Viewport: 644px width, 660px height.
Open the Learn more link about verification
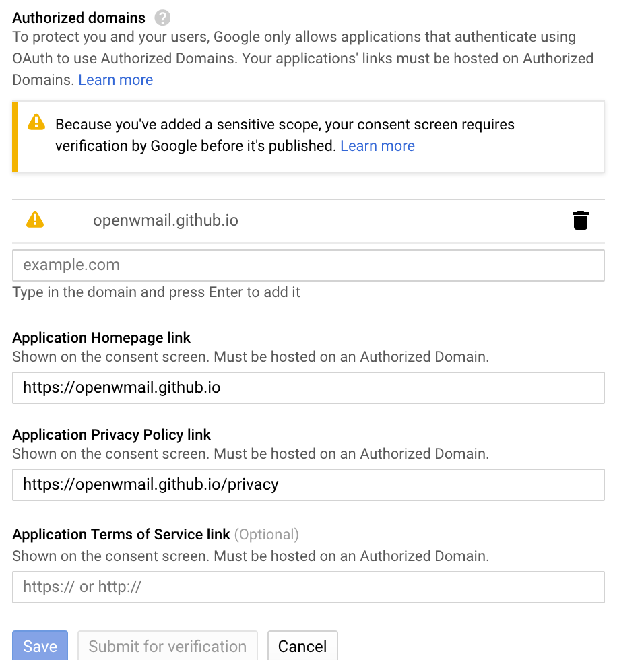377,145
